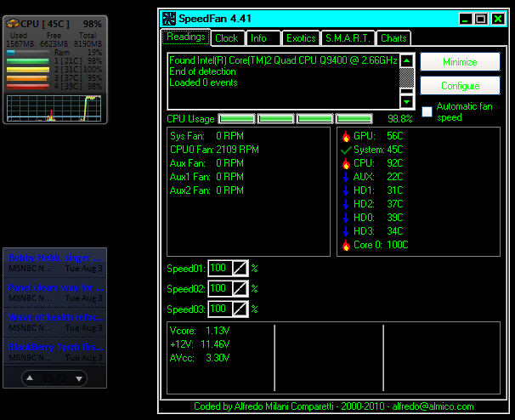Switch to the Readings tab
The image size is (515, 420).
click(186, 37)
